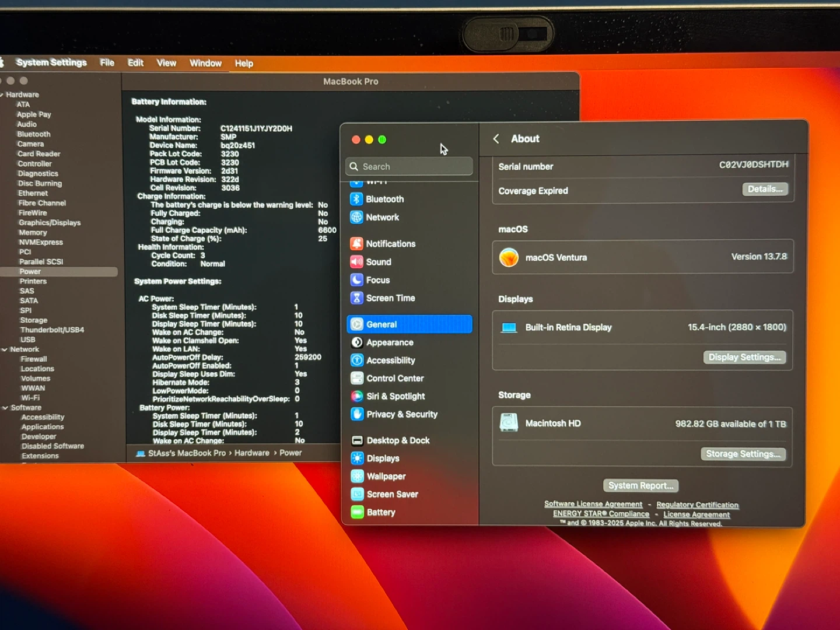840x630 pixels.
Task: Click the Details... button for coverage
Action: pos(765,189)
